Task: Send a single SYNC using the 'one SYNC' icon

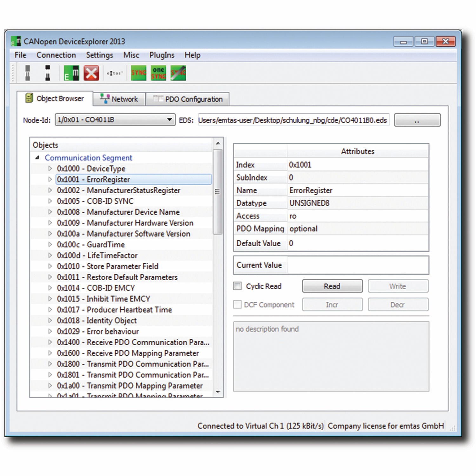Action: tap(158, 72)
